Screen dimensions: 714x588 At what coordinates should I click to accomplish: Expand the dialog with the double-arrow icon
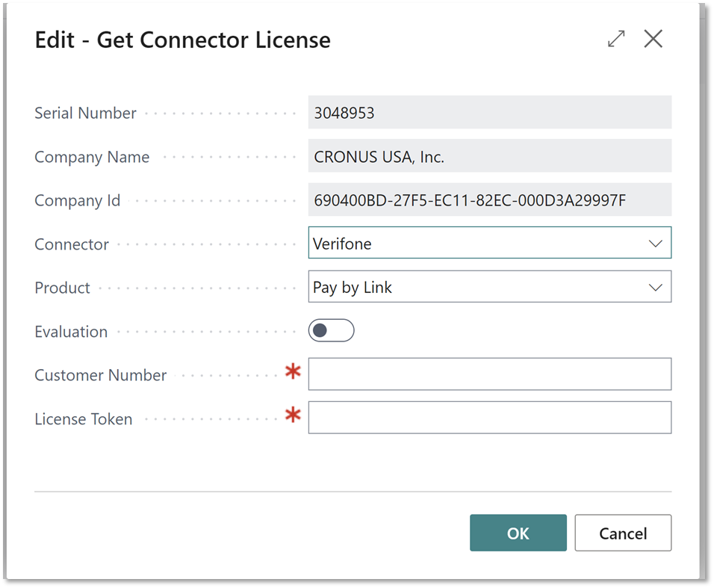click(616, 39)
